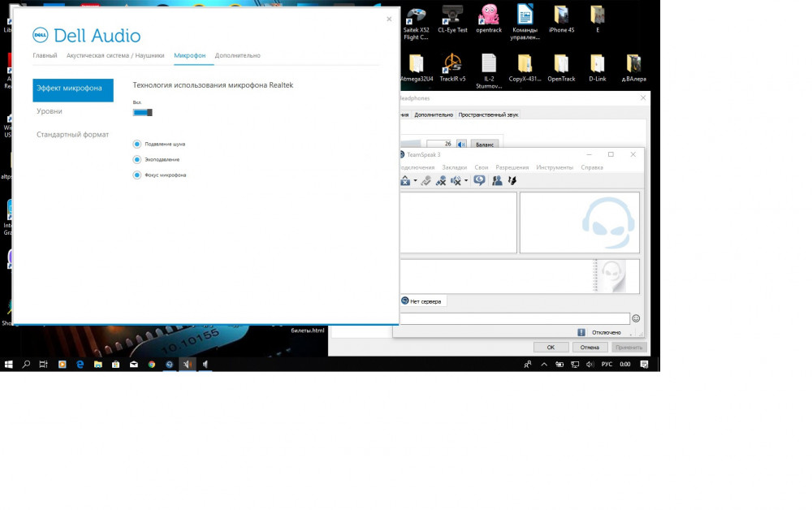This screenshot has height=510, width=812.
Task: Launch Microsoft Edge from taskbar
Action: tap(80, 365)
